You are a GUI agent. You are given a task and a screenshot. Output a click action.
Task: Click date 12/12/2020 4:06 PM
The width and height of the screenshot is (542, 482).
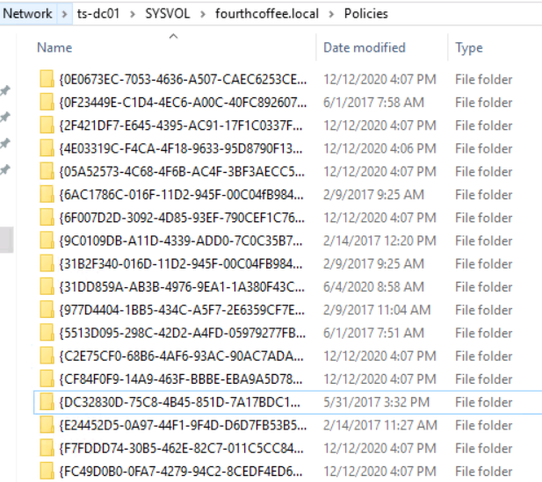point(380,149)
